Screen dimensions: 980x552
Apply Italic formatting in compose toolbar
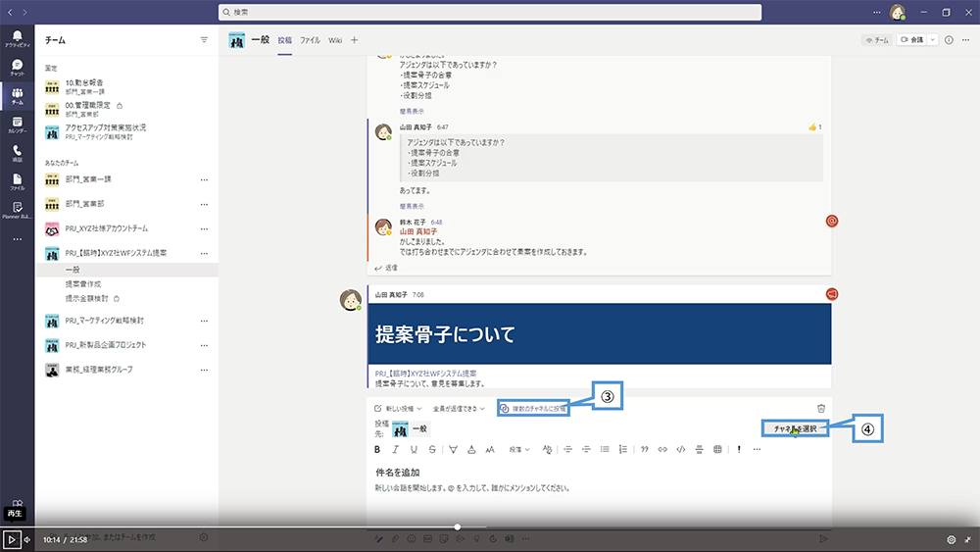pyautogui.click(x=395, y=449)
